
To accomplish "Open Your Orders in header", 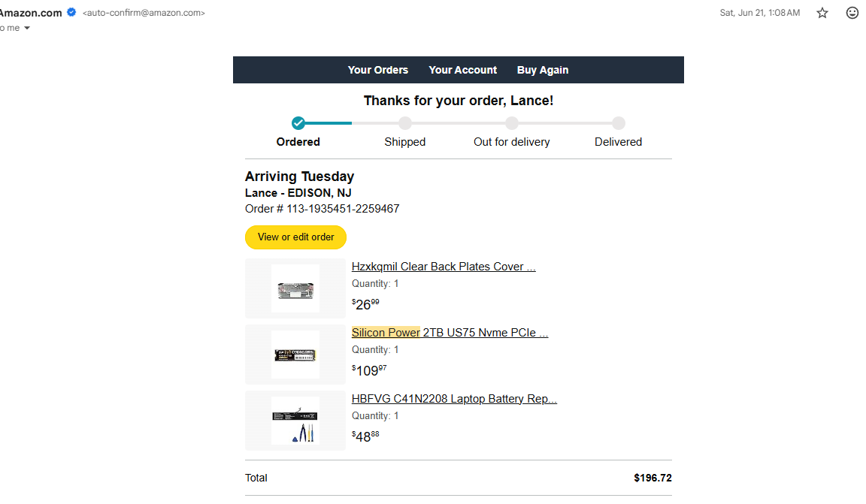I will pyautogui.click(x=378, y=70).
